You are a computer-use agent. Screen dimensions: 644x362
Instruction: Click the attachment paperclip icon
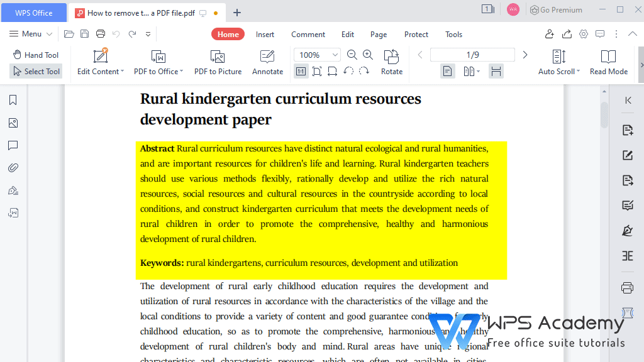click(13, 167)
